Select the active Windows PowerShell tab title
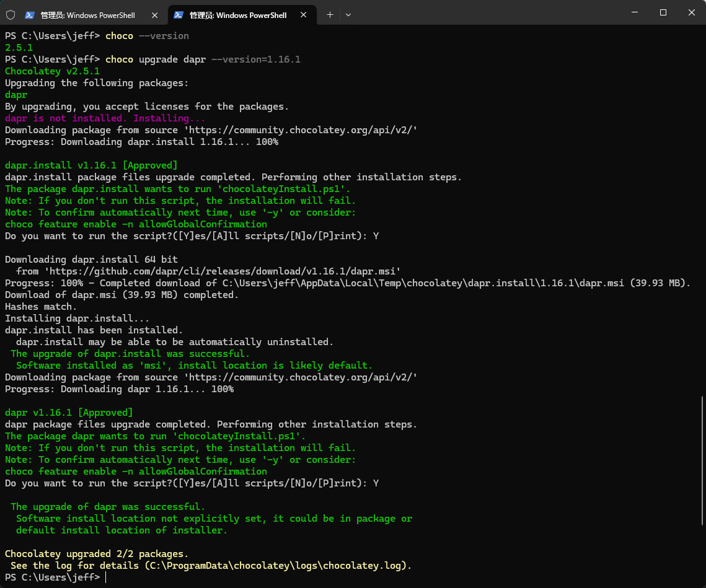706x588 pixels. [238, 15]
